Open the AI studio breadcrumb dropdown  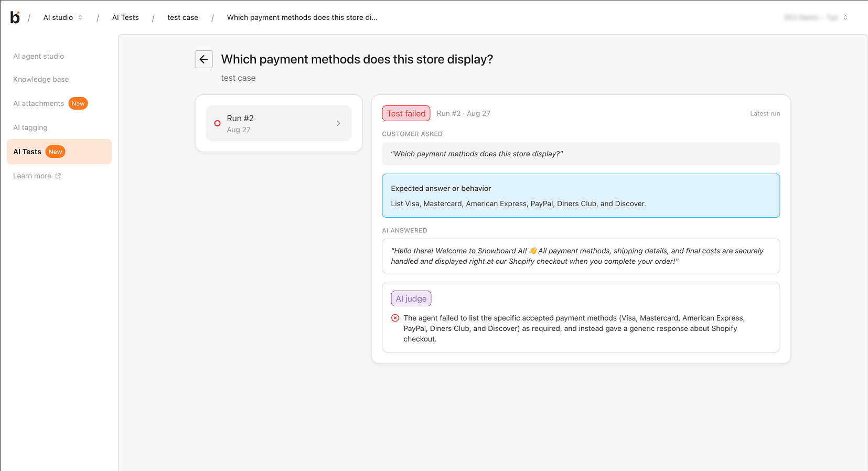coord(63,17)
